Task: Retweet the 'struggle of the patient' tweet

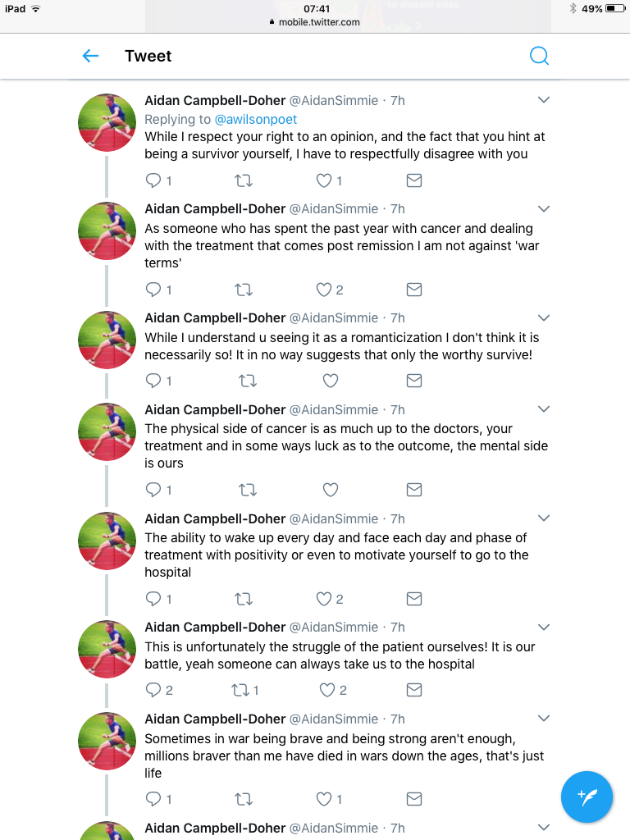Action: [x=244, y=690]
